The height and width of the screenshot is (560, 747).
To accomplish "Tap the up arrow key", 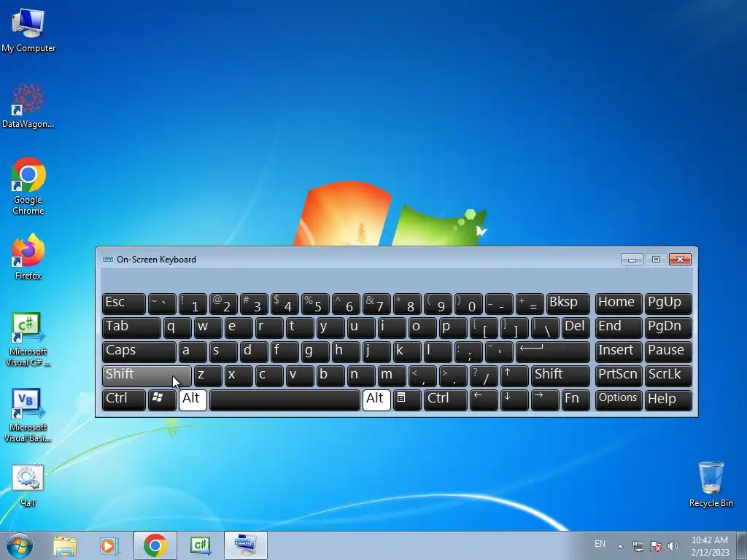I will click(514, 376).
